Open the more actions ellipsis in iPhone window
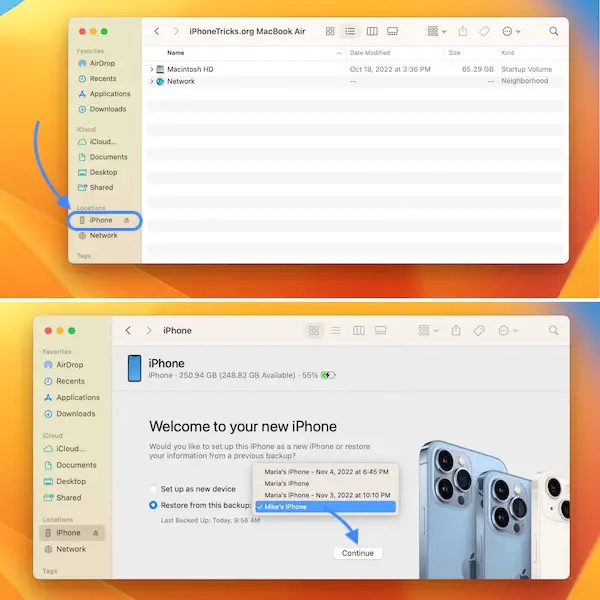 click(507, 330)
